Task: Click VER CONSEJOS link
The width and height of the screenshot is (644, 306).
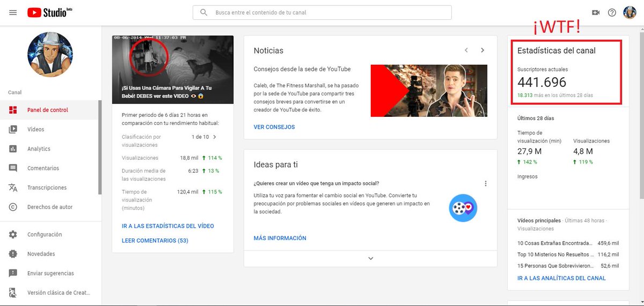Action: 274,127
